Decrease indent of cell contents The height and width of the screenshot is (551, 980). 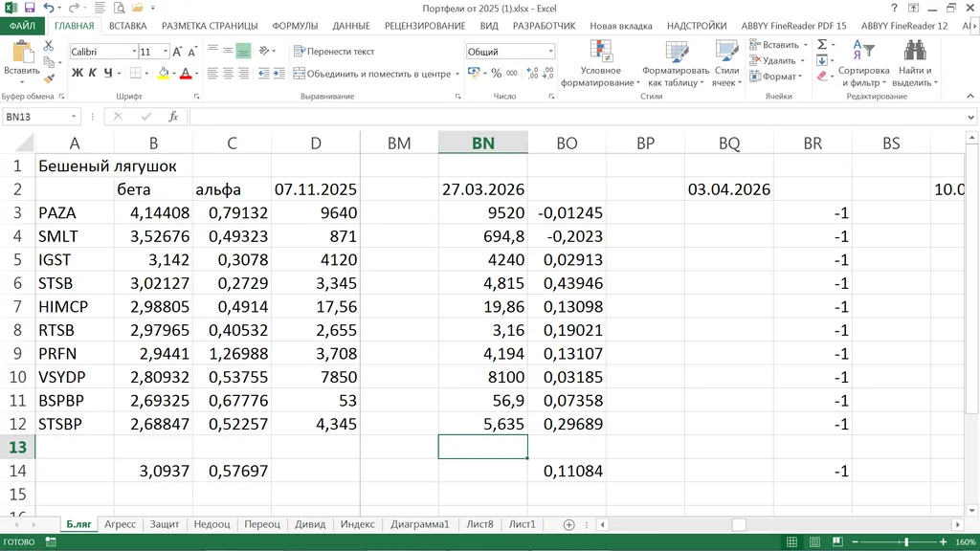tap(264, 74)
